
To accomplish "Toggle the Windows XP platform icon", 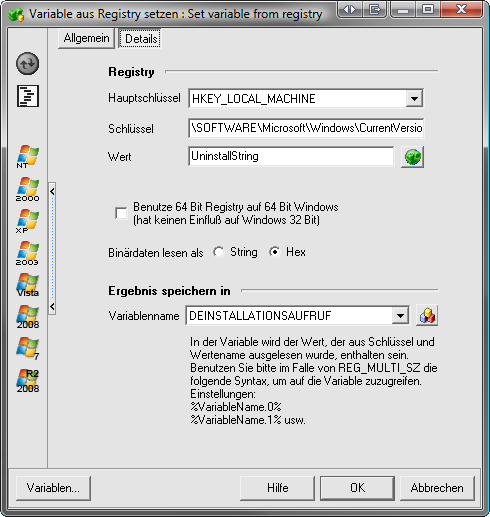I will (x=28, y=221).
